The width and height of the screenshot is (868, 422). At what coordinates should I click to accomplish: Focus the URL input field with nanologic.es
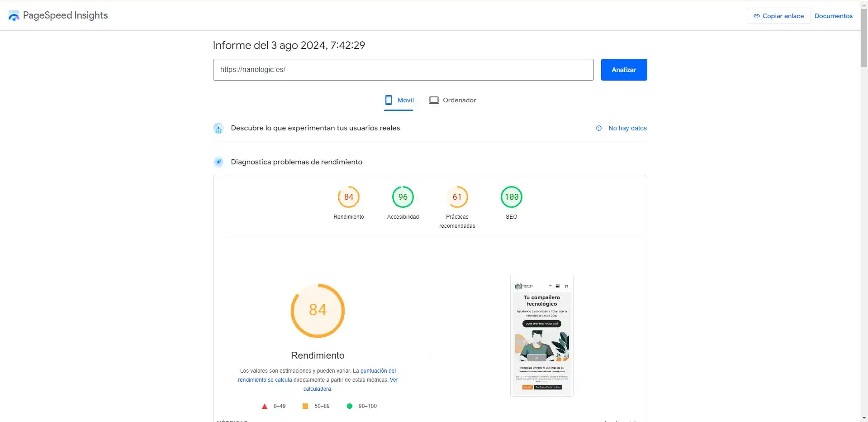tap(403, 70)
